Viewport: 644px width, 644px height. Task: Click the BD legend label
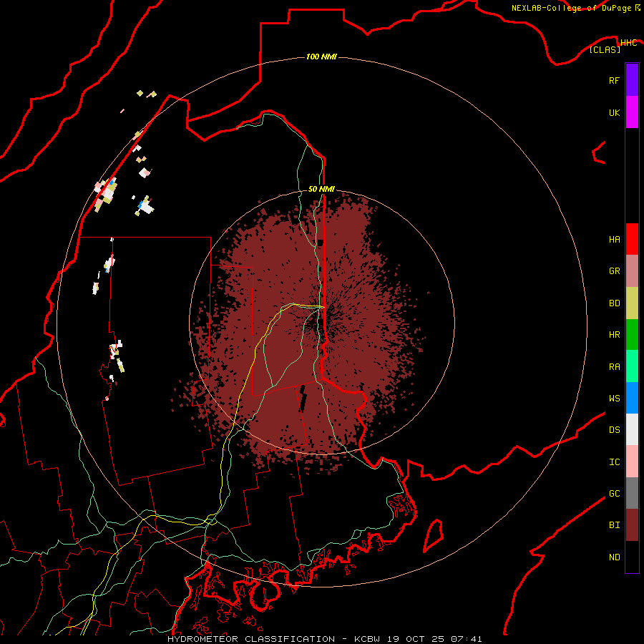(614, 303)
